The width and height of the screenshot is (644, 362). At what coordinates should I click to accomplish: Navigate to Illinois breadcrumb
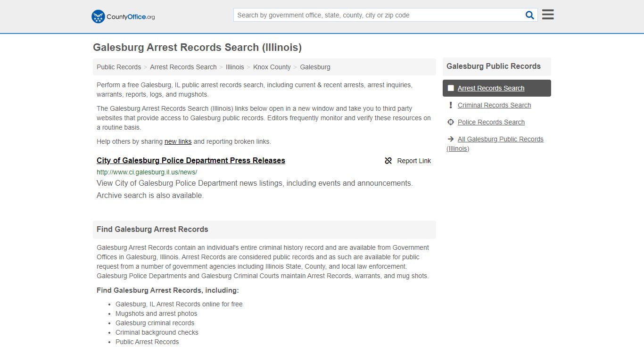coord(235,67)
